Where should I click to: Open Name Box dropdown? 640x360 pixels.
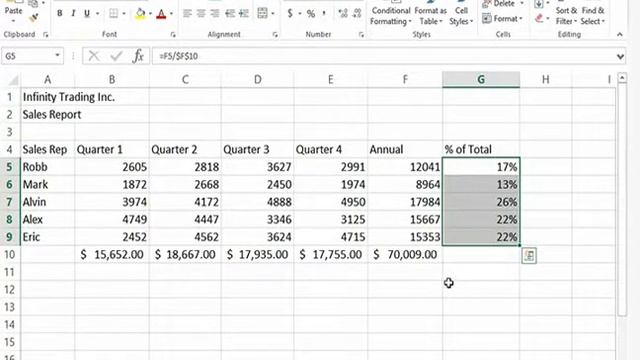[x=58, y=56]
